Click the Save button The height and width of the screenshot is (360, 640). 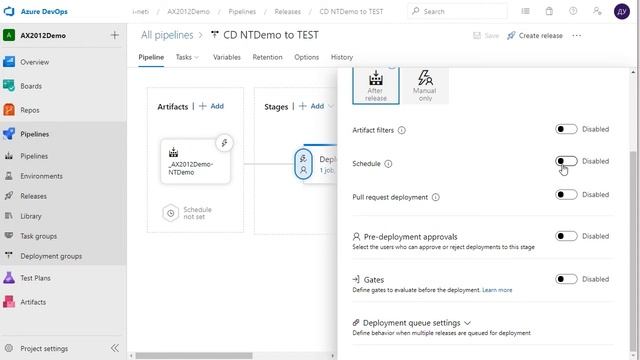[x=486, y=36]
